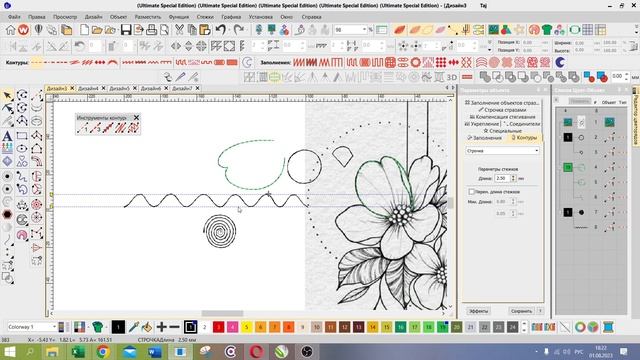This screenshot has height=360, width=640.
Task: Open Chrome from the Windows taskbar
Action: [x=103, y=351]
